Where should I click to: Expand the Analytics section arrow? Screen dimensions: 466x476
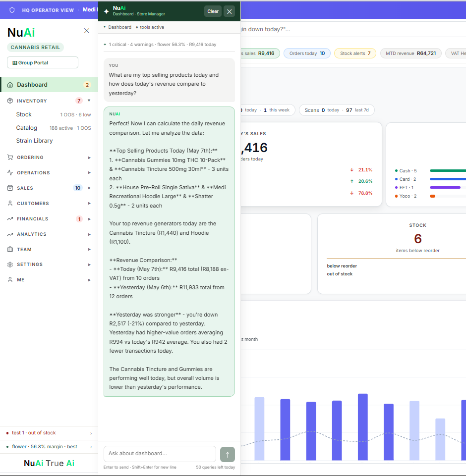pyautogui.click(x=89, y=234)
